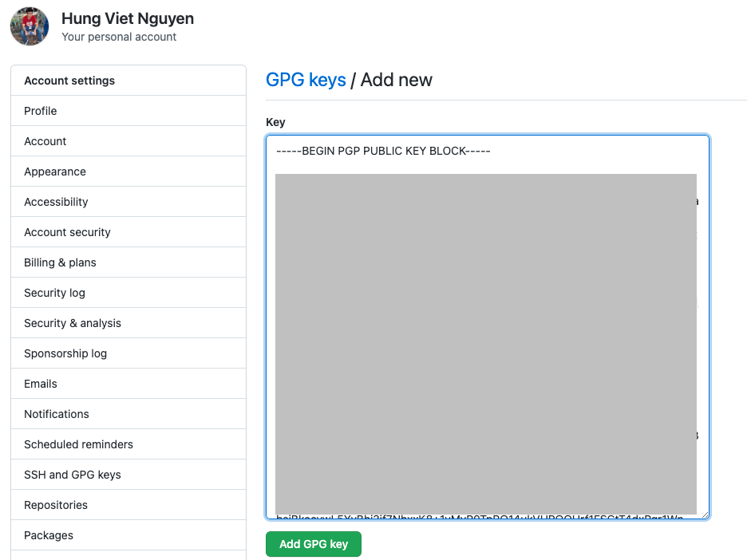This screenshot has height=560, width=747.
Task: Open Accessibility settings
Action: point(56,201)
